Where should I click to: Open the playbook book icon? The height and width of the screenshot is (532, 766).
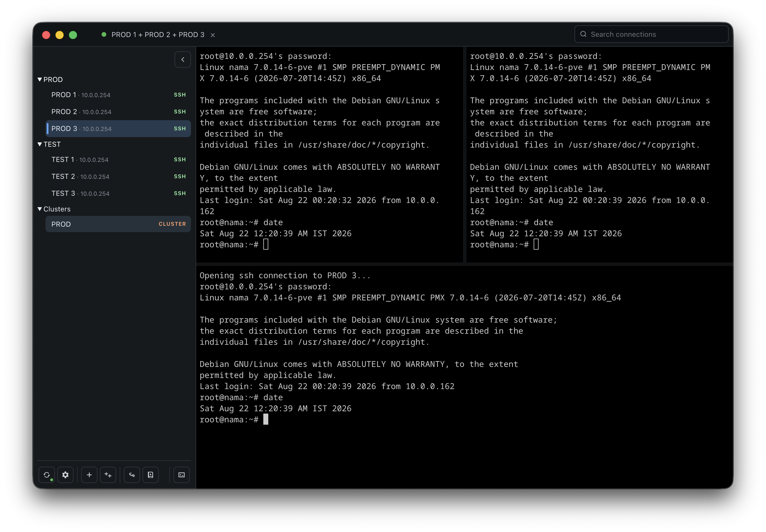point(150,475)
